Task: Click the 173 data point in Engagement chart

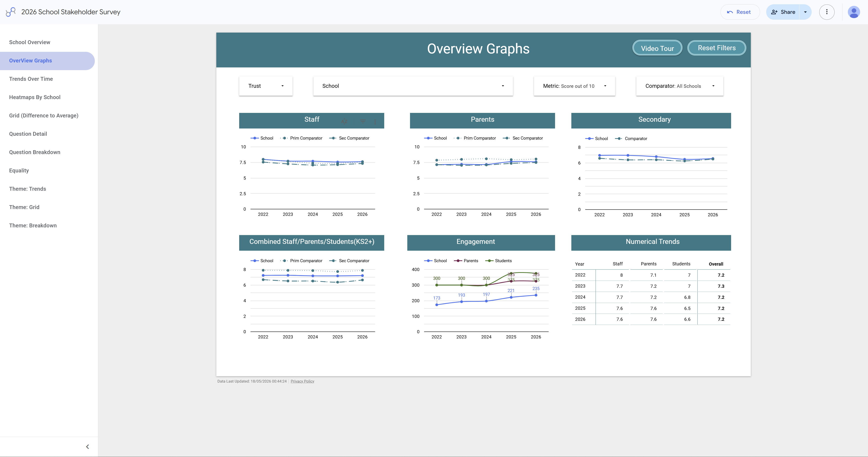Action: pos(437,305)
